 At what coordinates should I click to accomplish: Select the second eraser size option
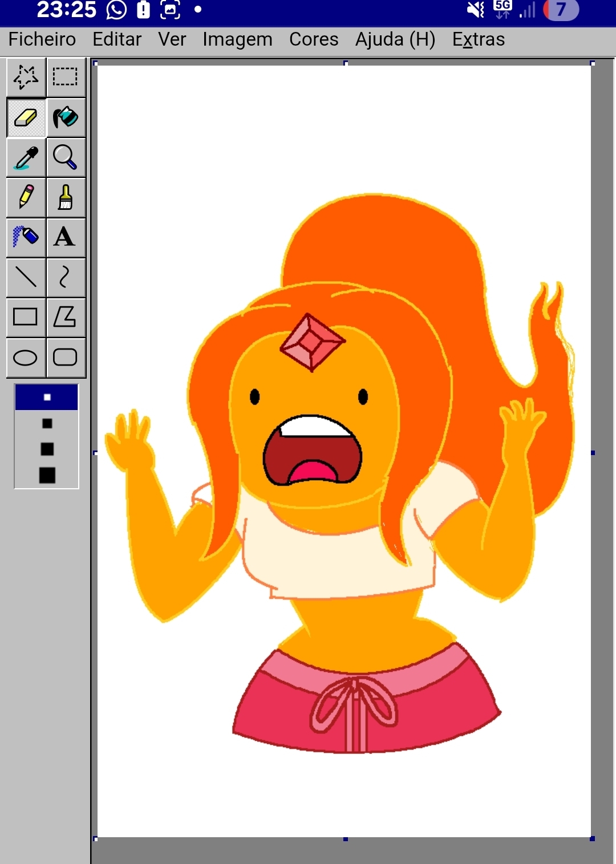pyautogui.click(x=47, y=423)
